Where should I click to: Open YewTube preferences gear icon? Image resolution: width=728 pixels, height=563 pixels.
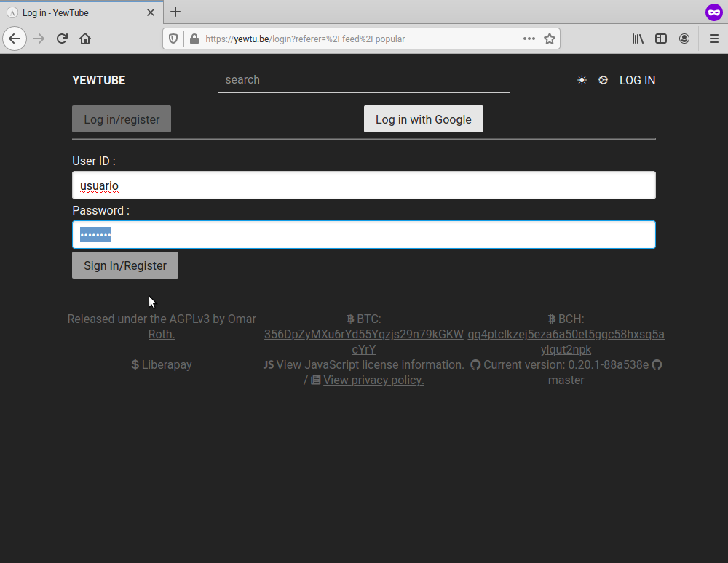603,80
